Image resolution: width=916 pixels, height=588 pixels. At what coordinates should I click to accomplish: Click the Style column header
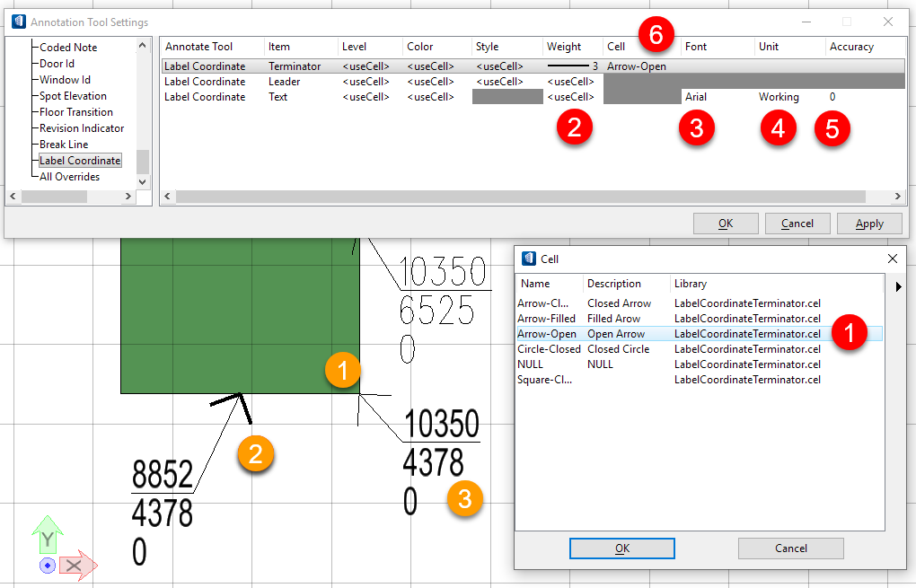click(488, 47)
